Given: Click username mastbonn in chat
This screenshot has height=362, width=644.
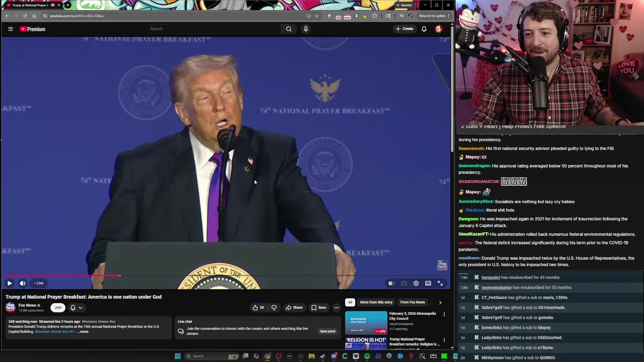Looking at the screenshot, I should (469, 258).
